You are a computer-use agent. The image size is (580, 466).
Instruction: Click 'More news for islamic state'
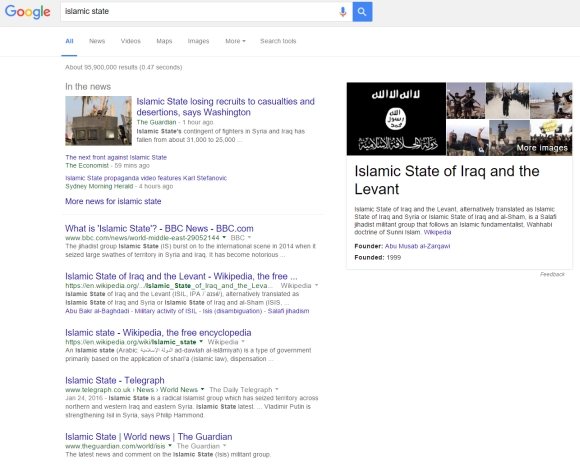pos(113,201)
